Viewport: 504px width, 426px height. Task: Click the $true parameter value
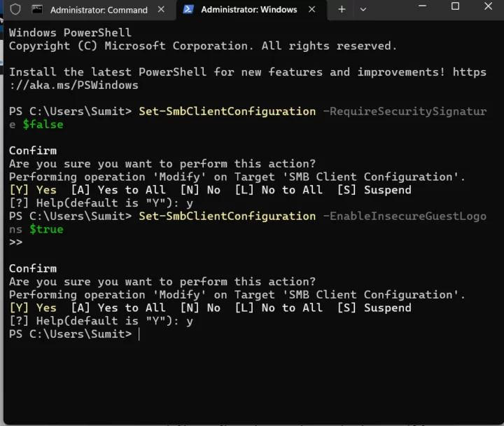47,229
